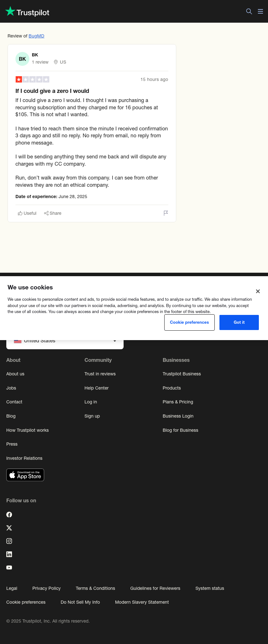Open Cookie preferences button in banner
Screen dimensions: 268x644
[189, 322]
